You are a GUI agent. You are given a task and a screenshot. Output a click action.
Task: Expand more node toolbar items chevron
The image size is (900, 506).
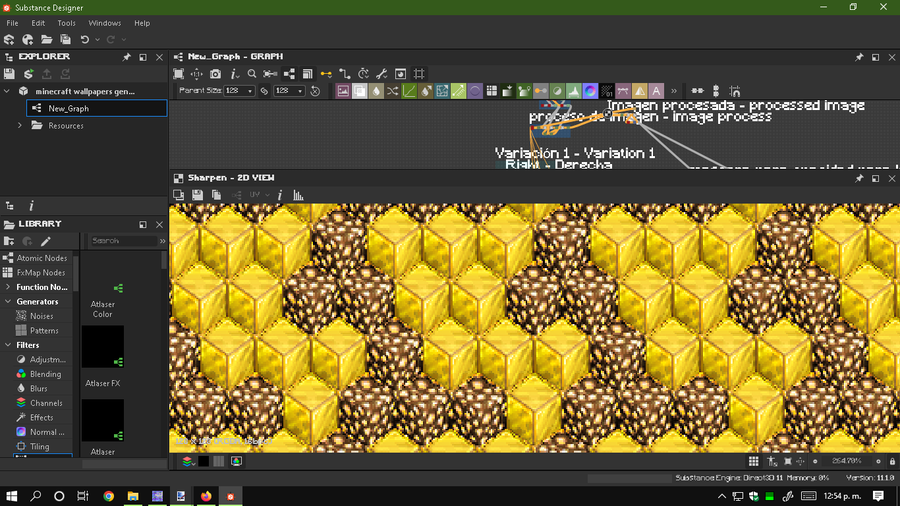coord(674,91)
